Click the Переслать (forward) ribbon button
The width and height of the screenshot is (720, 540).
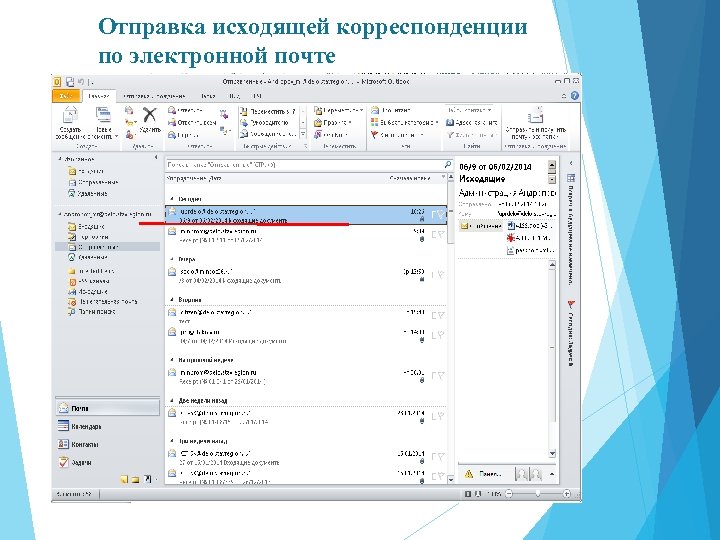tap(184, 135)
